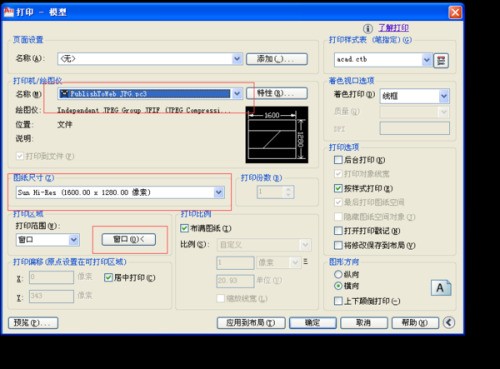Screen dimensions: 500x369
Task: Open the 着色打印 线框 dropdown
Action: (x=444, y=96)
